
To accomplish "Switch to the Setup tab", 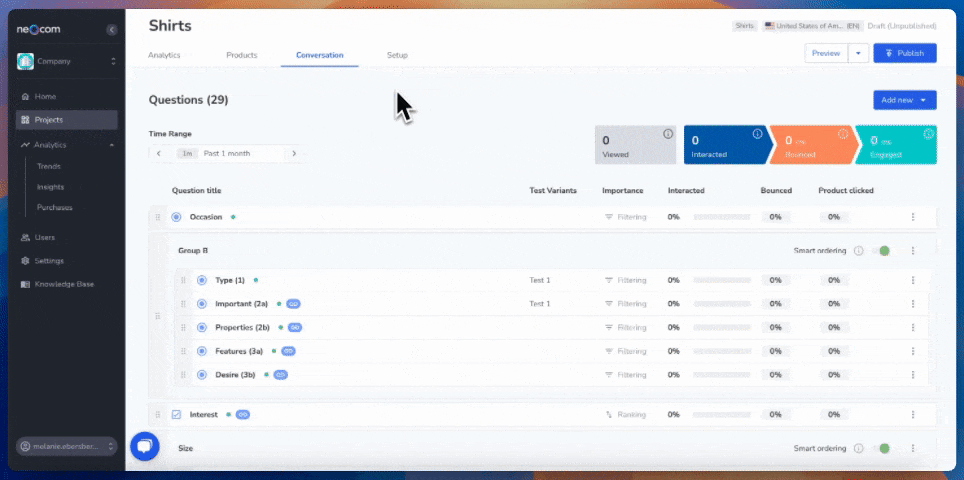I will click(397, 55).
